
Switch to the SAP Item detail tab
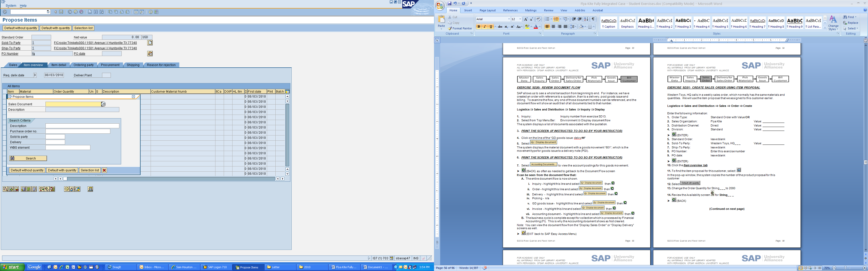pos(59,65)
